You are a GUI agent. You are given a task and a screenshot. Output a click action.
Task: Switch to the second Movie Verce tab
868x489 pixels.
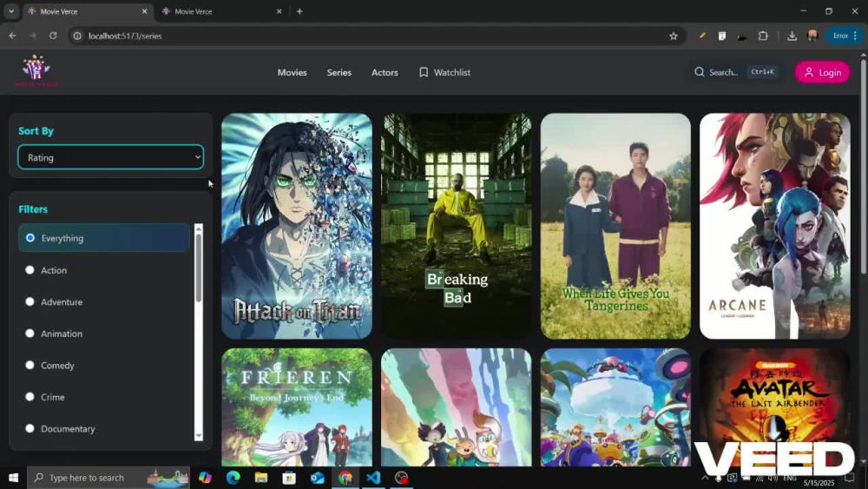point(221,11)
